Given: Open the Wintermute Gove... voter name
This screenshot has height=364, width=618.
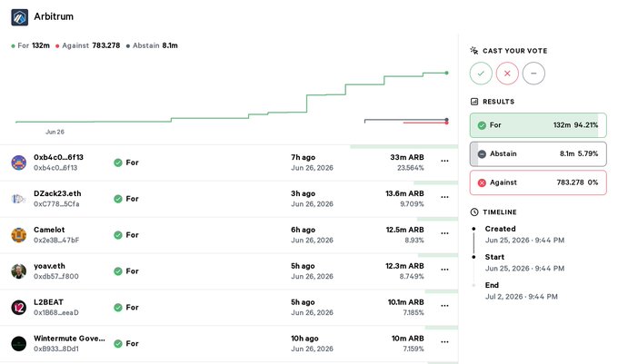Looking at the screenshot, I should (x=69, y=339).
